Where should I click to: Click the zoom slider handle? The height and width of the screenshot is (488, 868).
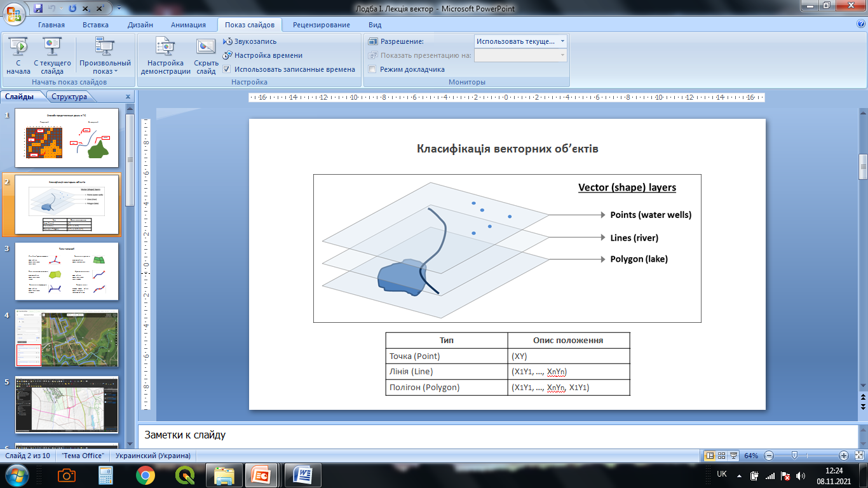(794, 456)
